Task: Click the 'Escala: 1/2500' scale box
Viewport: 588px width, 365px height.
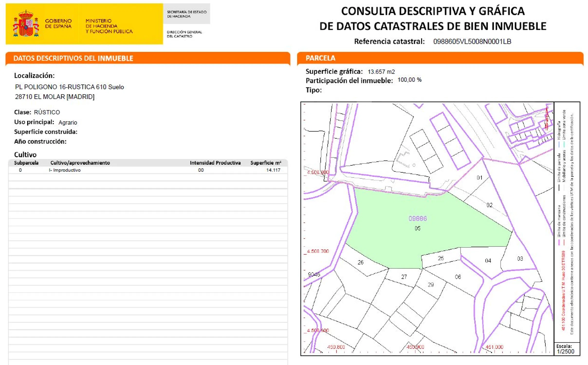Action: click(566, 349)
